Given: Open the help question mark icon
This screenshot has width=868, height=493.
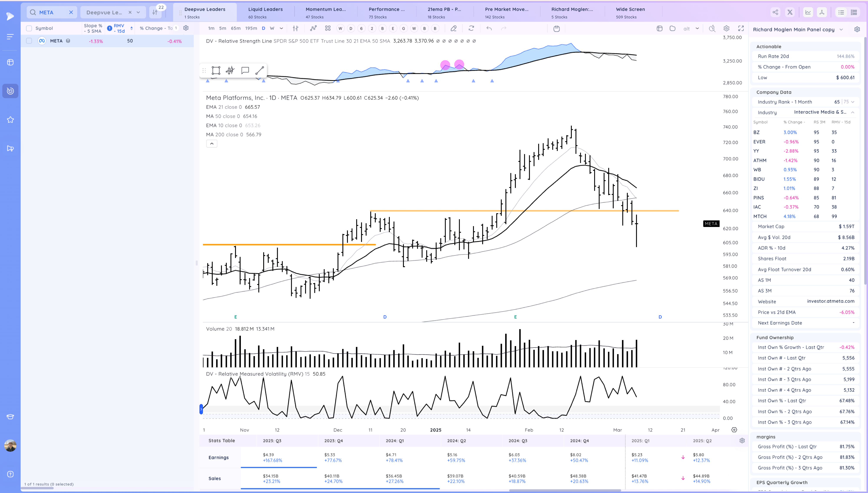Looking at the screenshot, I should coord(10,474).
